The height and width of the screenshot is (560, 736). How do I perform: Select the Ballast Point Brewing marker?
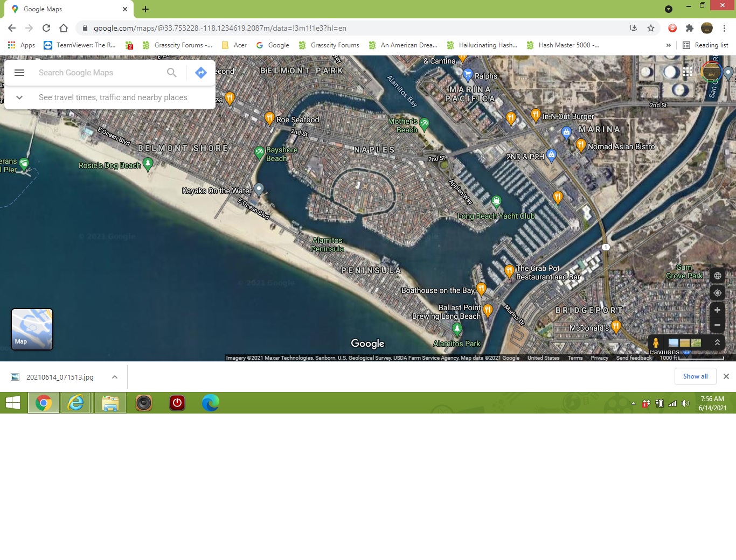(x=488, y=310)
